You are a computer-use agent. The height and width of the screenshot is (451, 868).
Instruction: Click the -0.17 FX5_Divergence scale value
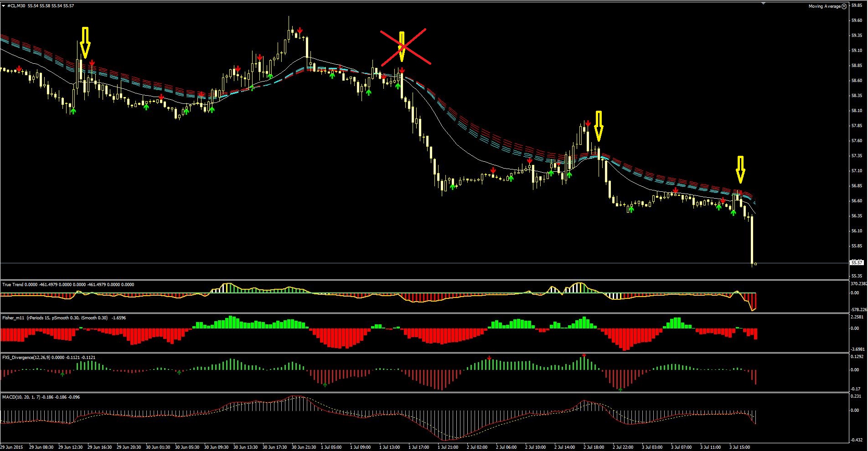click(856, 389)
